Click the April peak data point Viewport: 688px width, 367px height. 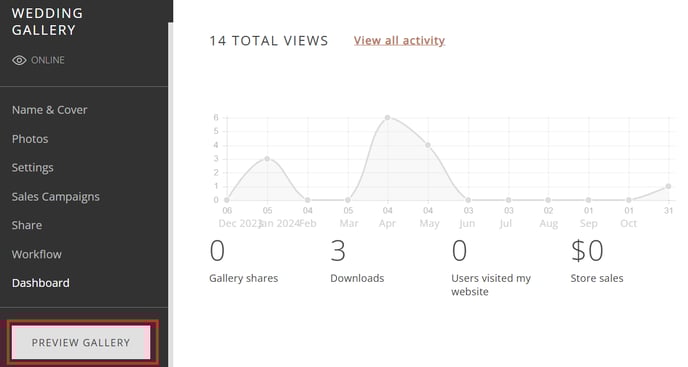(387, 118)
